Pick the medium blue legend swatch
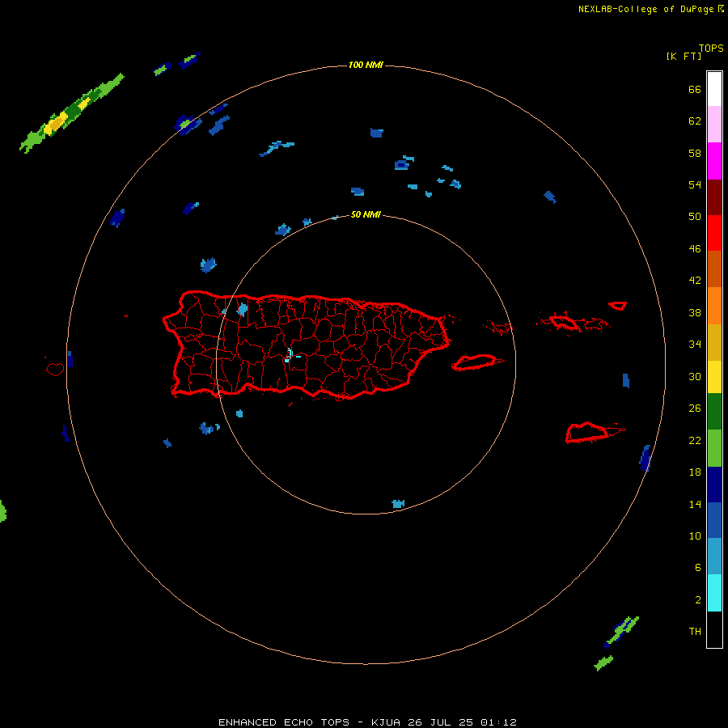Image resolution: width=728 pixels, height=728 pixels. (x=714, y=520)
